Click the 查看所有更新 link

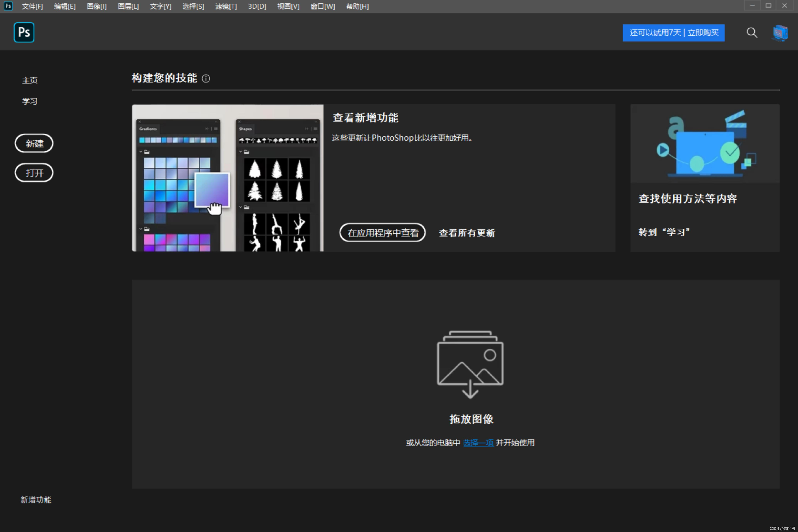click(x=467, y=233)
